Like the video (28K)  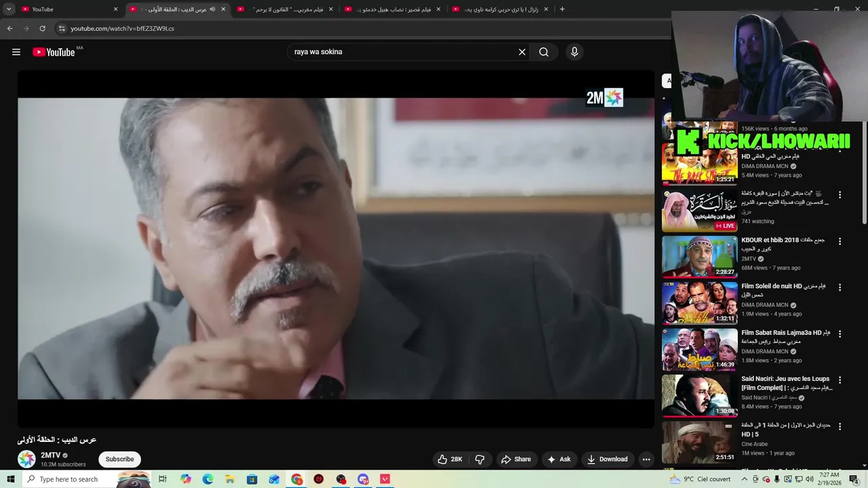450,460
